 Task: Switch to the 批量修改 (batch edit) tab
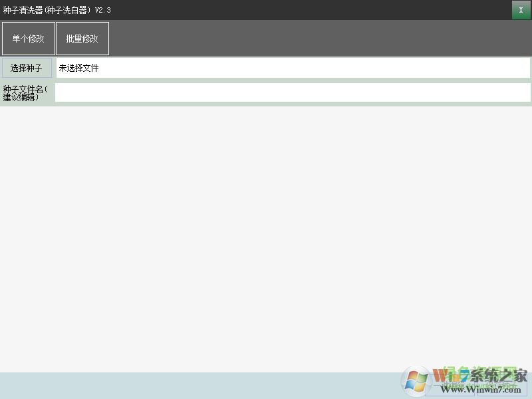(x=82, y=38)
